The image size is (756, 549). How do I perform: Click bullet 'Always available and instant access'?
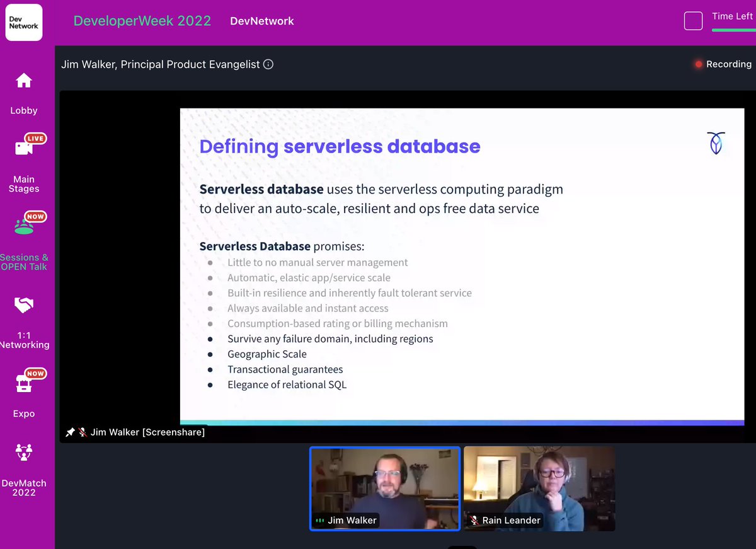tap(308, 308)
